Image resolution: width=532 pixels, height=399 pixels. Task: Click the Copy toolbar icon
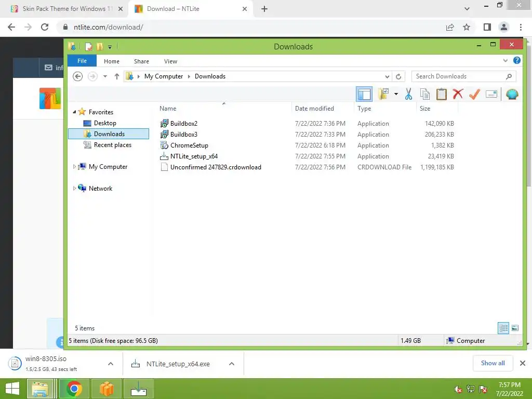pos(425,94)
